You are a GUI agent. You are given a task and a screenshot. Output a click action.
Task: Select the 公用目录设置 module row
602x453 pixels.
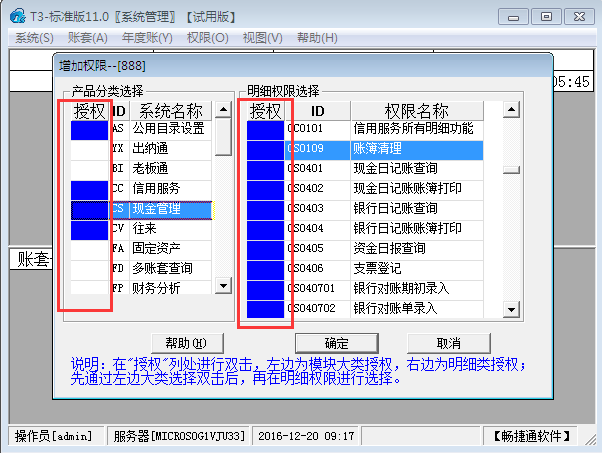click(170, 129)
